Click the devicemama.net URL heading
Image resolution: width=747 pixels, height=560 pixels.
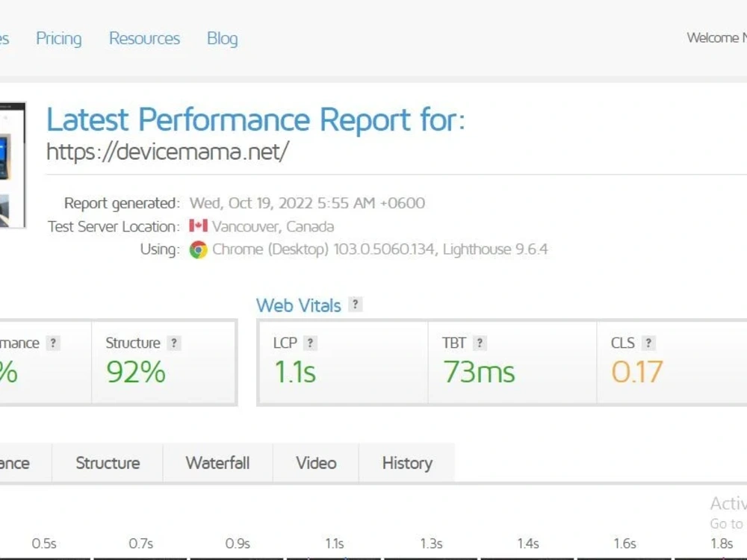(x=167, y=152)
